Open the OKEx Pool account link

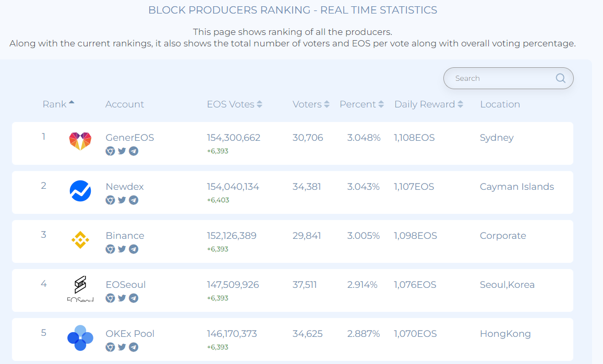[x=130, y=334]
